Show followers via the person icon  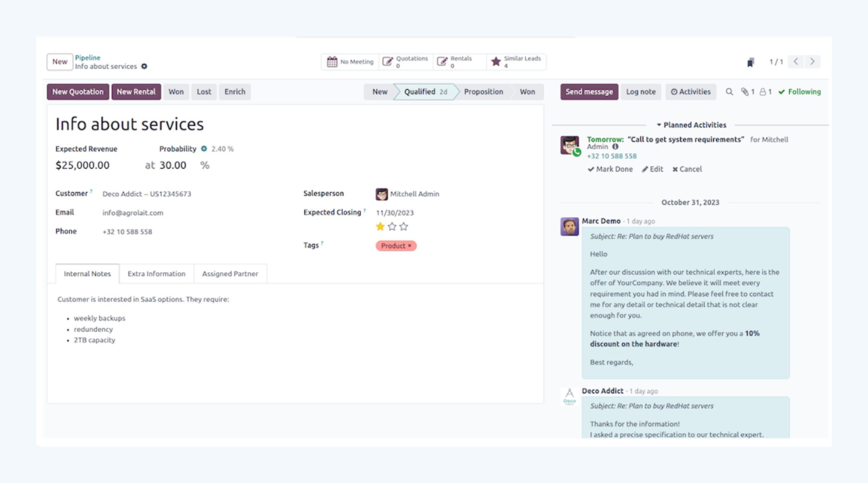coord(765,92)
